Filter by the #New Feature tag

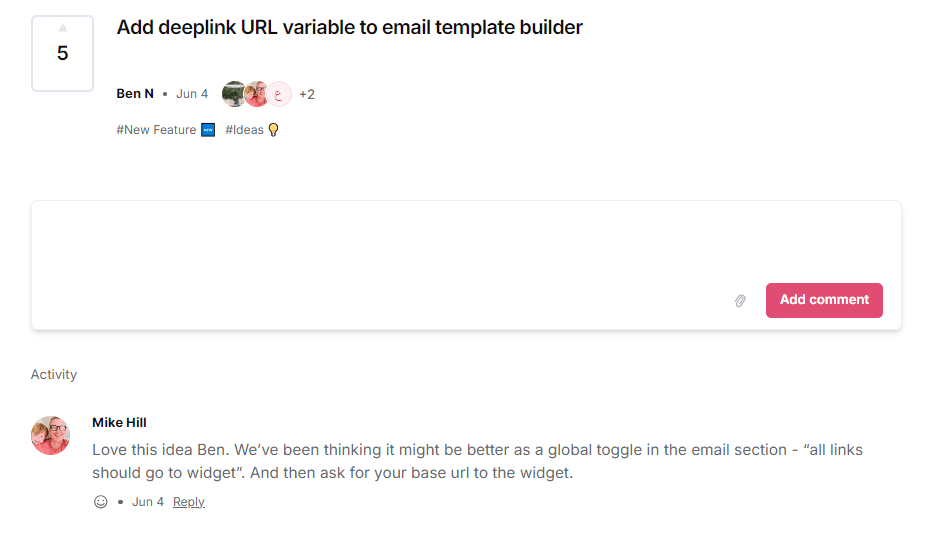pyautogui.click(x=156, y=130)
